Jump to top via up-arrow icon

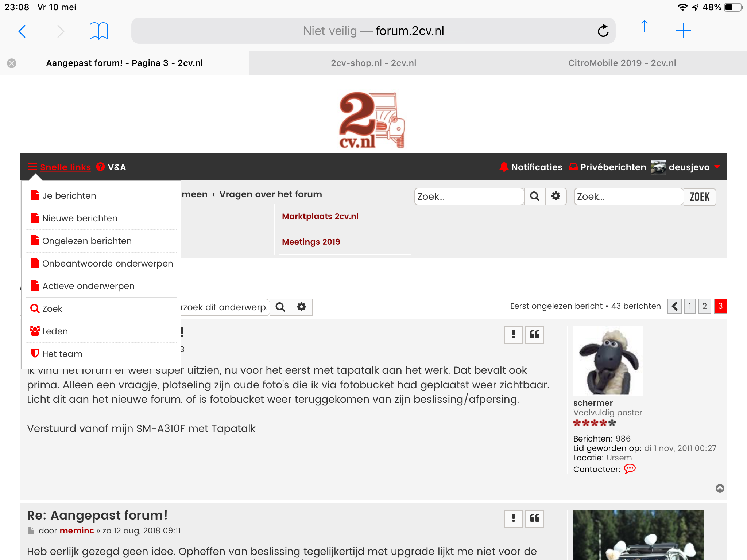tap(720, 488)
